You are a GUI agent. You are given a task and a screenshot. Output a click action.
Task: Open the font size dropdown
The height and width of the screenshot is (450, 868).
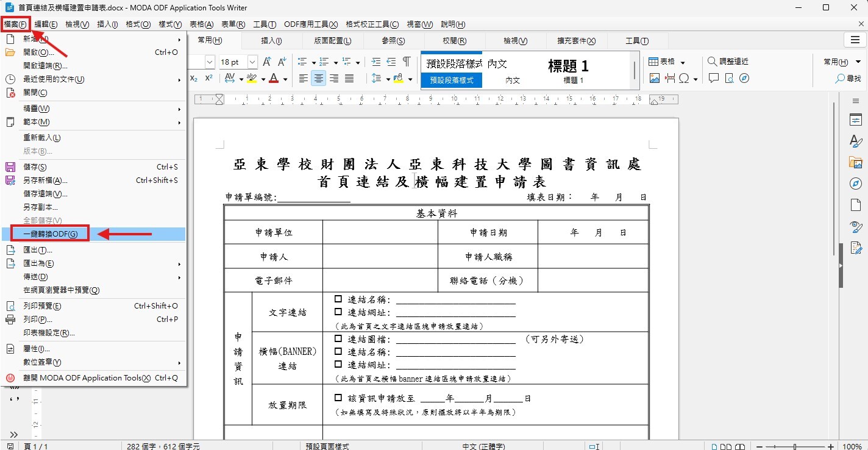[253, 62]
